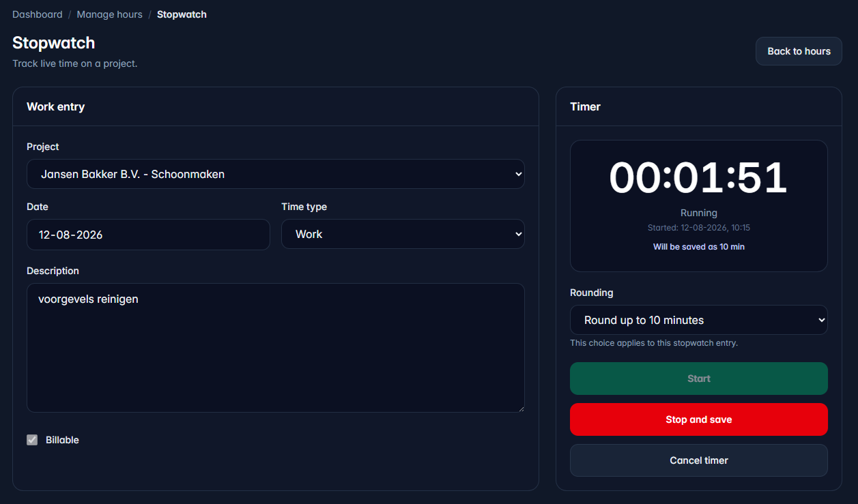The width and height of the screenshot is (858, 504).
Task: Click the 'Started: 12-08-2026, 10:15' text
Action: point(698,228)
